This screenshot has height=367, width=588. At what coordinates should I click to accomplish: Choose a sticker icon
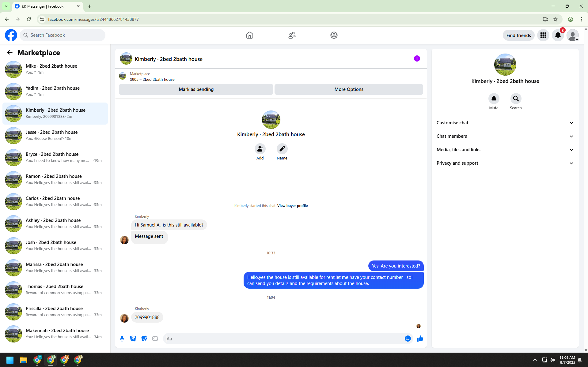[x=144, y=339]
